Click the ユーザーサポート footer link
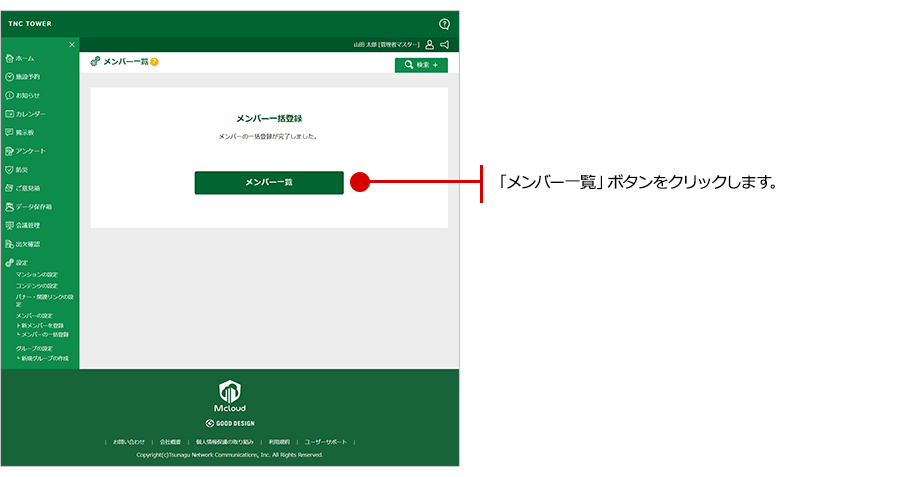The height and width of the screenshot is (477, 900). (x=326, y=441)
